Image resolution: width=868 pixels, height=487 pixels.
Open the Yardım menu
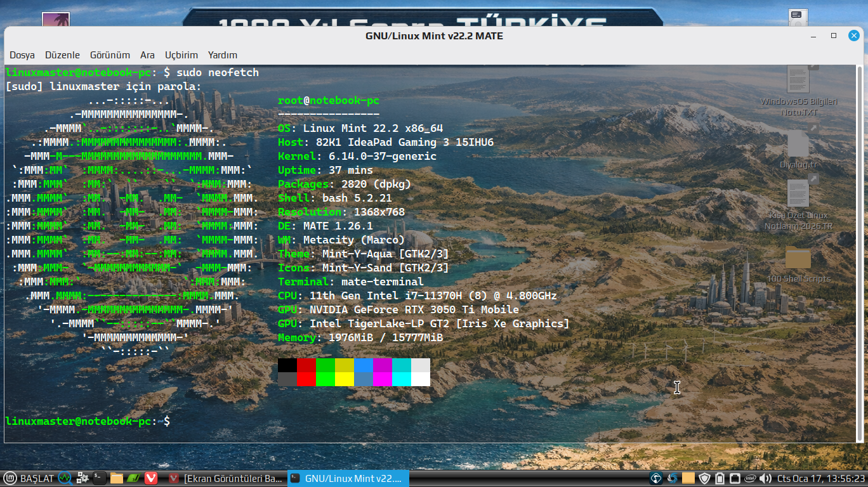click(x=223, y=55)
